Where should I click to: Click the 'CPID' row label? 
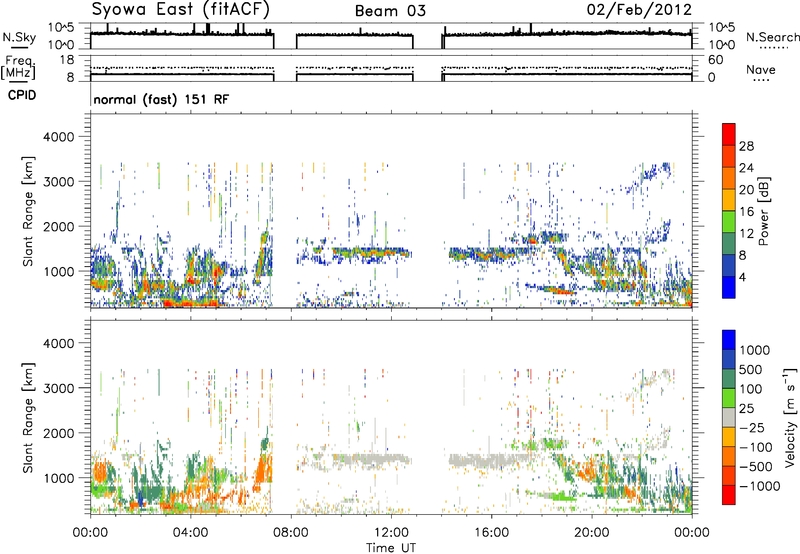22,95
